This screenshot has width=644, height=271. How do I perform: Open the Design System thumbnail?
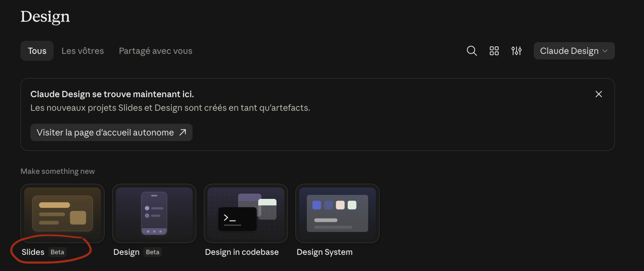(x=337, y=213)
